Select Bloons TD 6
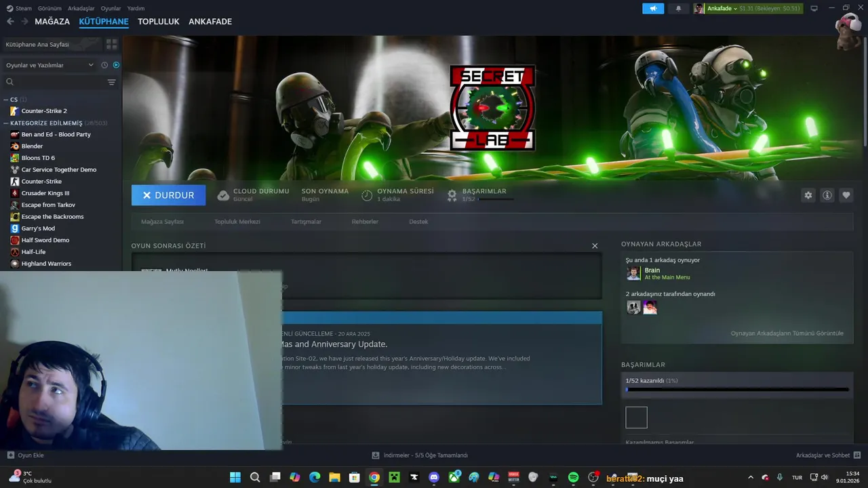868x488 pixels. pos(38,158)
